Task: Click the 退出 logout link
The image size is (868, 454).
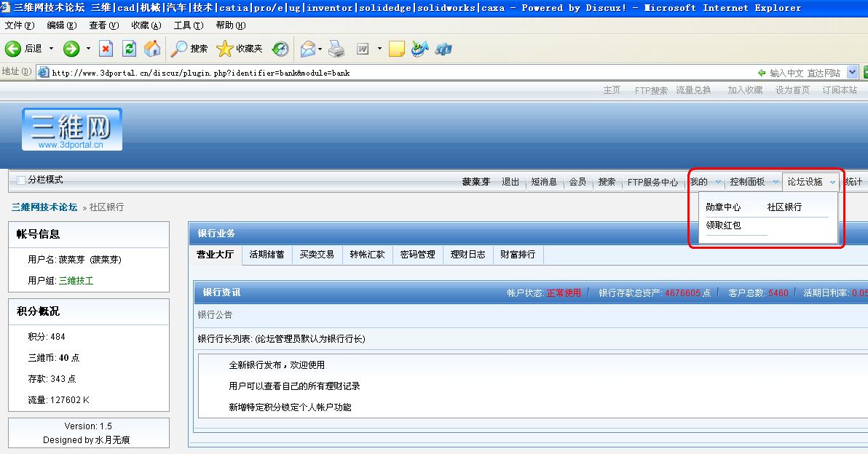Action: [510, 182]
